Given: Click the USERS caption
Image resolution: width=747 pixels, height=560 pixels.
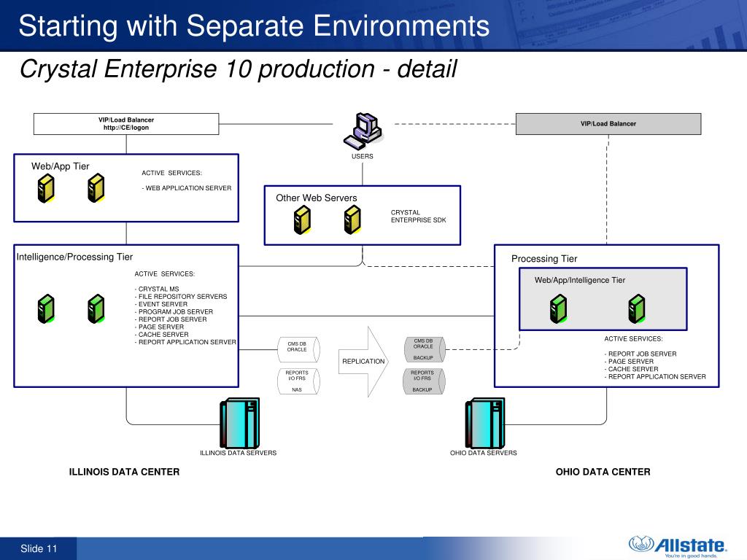Looking at the screenshot, I should pyautogui.click(x=363, y=156).
